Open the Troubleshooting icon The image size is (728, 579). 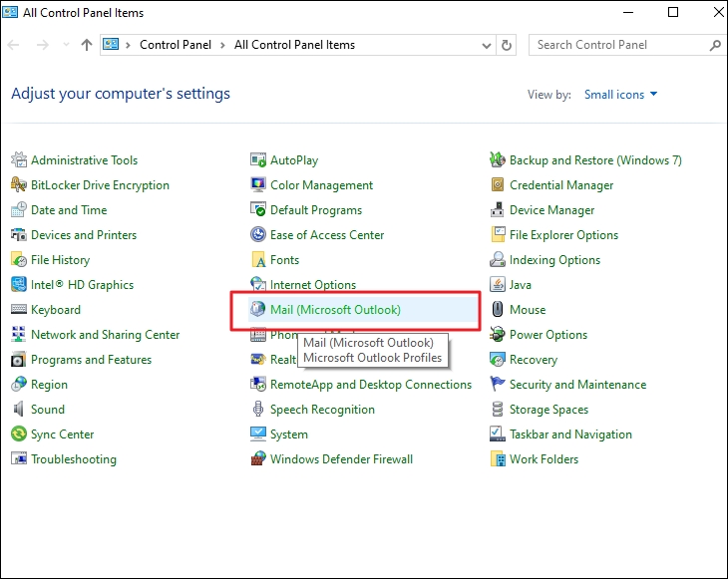(x=19, y=458)
